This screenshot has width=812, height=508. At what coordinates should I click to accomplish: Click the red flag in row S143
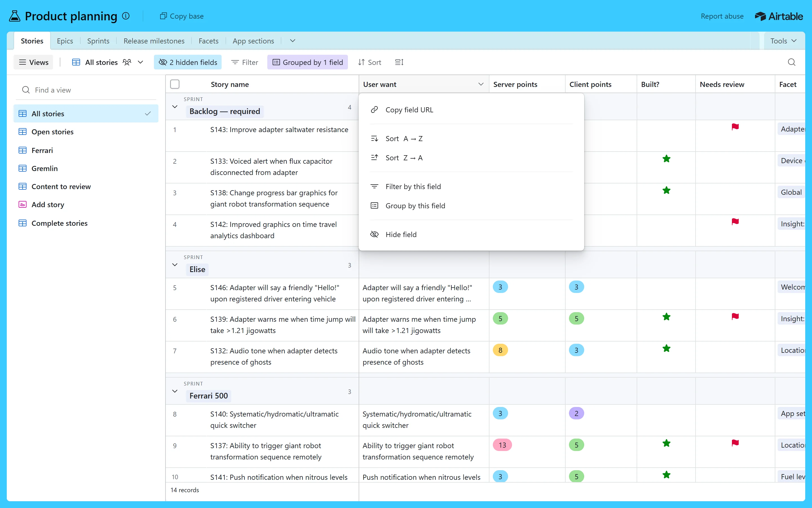click(735, 127)
